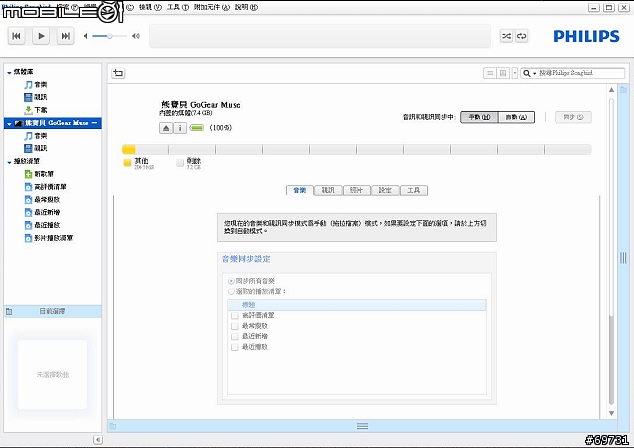
Task: Eject the GoGear Muse device
Action: pyautogui.click(x=166, y=128)
